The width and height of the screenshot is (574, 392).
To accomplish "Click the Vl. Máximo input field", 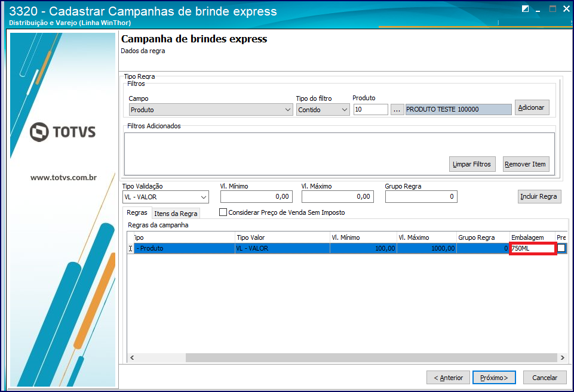I will (337, 197).
